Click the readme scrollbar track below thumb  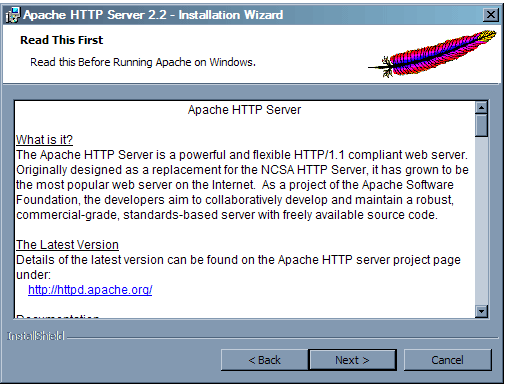point(481,221)
